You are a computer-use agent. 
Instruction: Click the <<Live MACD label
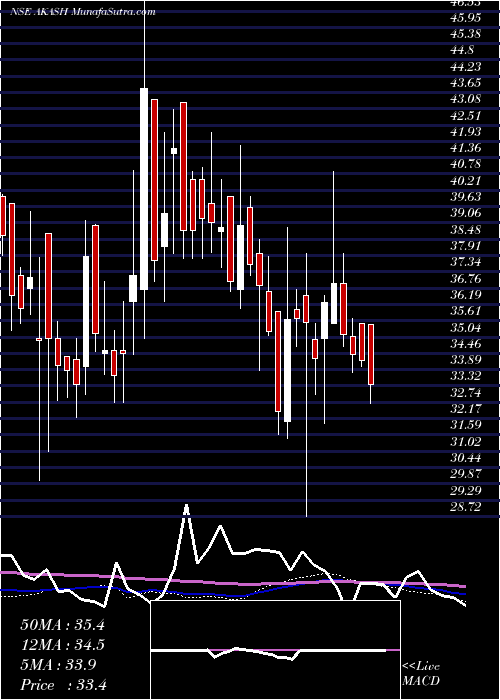point(421,674)
